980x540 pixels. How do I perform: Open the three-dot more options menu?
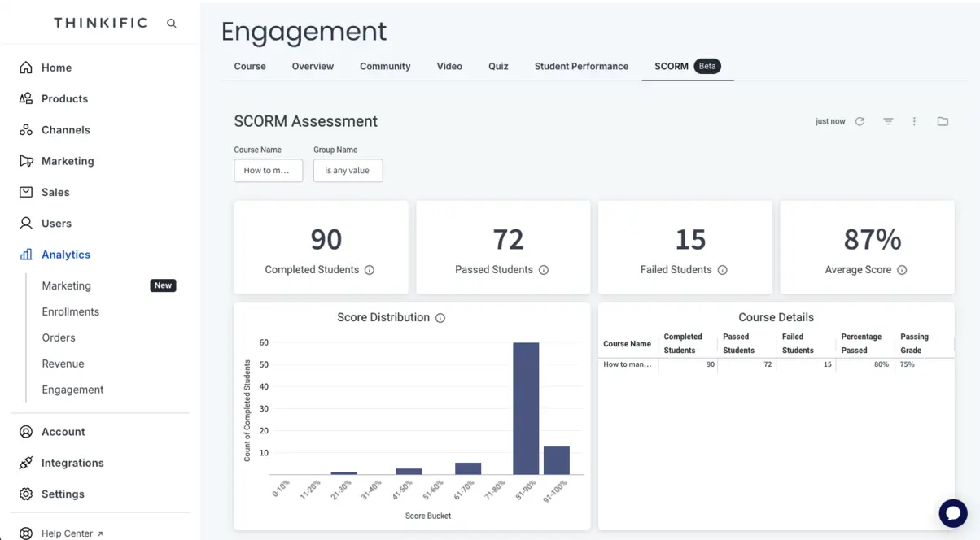click(x=914, y=121)
